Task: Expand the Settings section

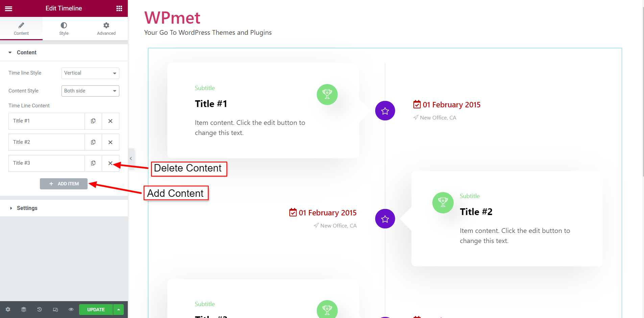Action: (x=27, y=208)
